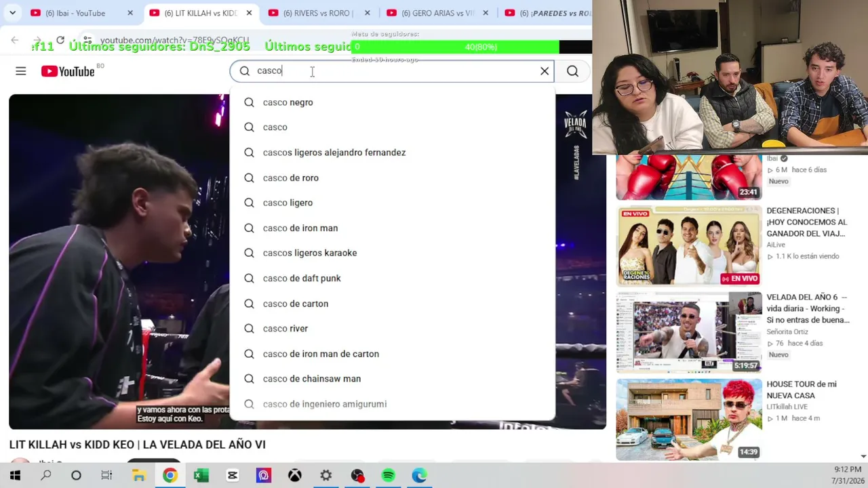868x488 pixels.
Task: Open Spotify from the taskbar
Action: click(x=389, y=476)
